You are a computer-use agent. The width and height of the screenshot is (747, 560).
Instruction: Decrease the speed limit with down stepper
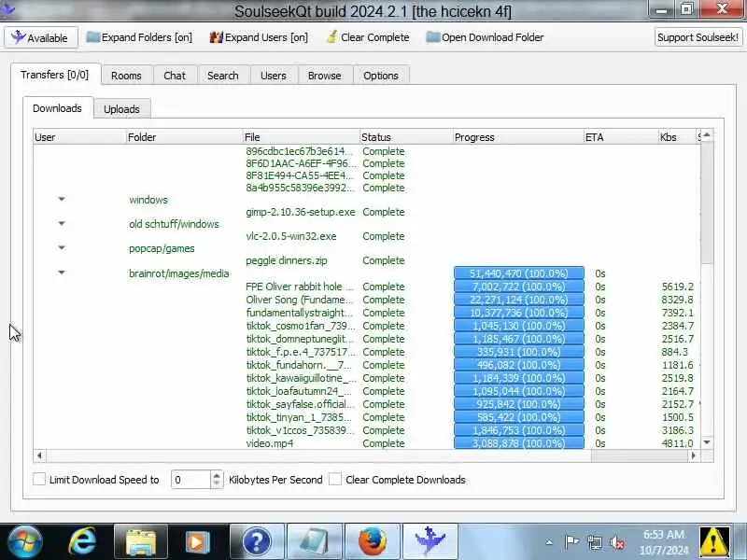(x=217, y=483)
